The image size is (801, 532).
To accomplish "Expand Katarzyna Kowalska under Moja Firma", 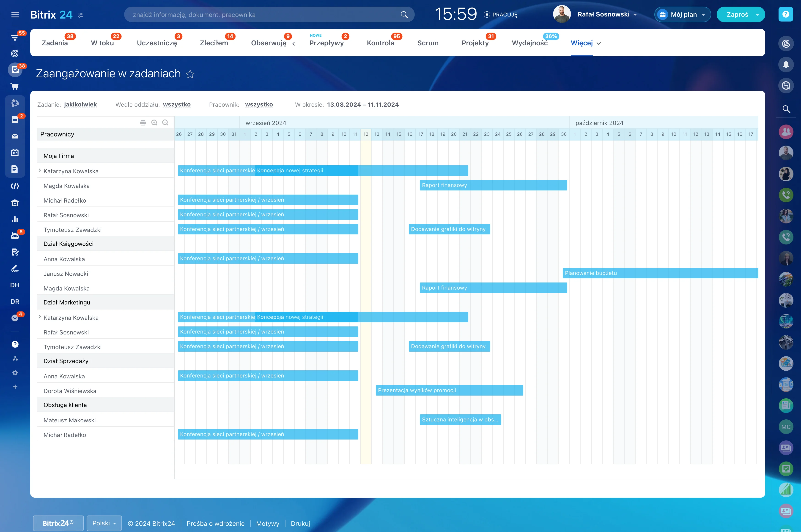I will point(40,171).
